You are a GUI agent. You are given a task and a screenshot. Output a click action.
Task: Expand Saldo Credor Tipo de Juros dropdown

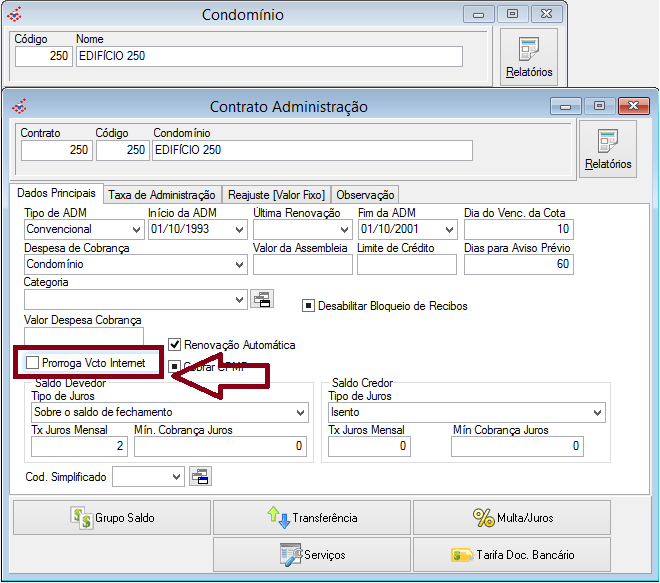pyautogui.click(x=597, y=413)
